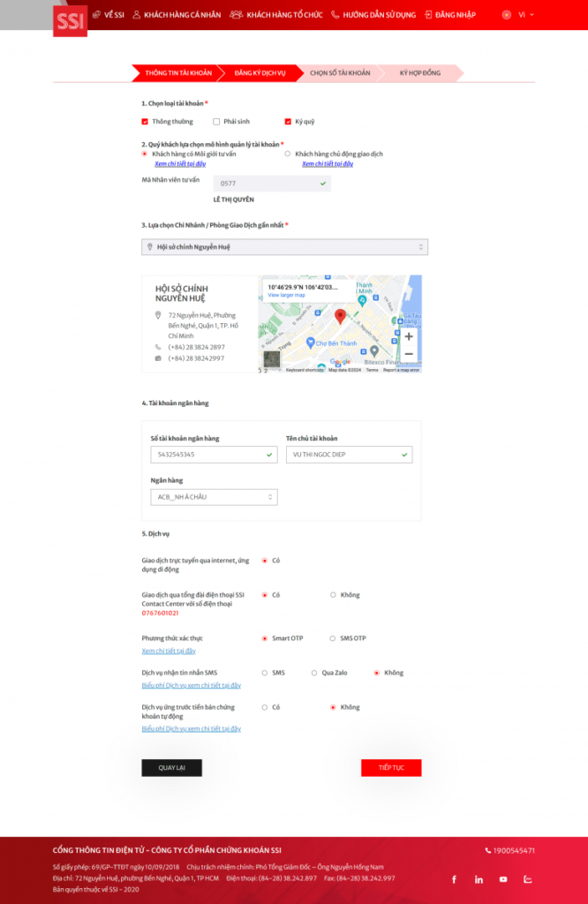The width and height of the screenshot is (588, 904).
Task: Open the VI language dropdown
Action: [x=525, y=15]
